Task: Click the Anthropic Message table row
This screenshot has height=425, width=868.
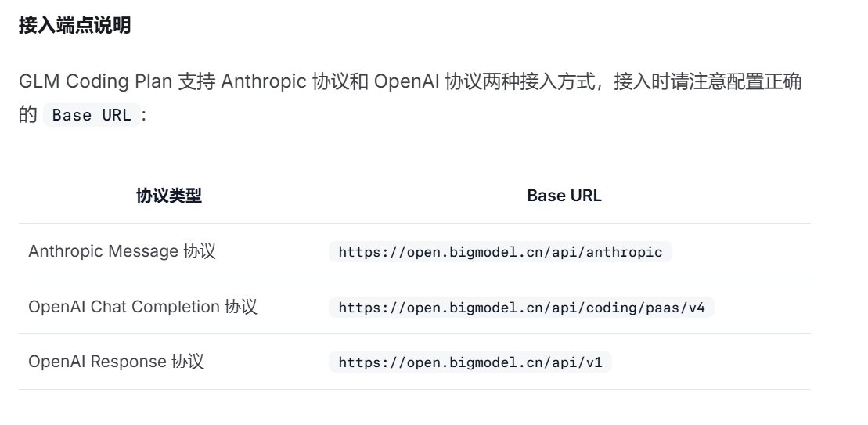Action: [x=414, y=251]
